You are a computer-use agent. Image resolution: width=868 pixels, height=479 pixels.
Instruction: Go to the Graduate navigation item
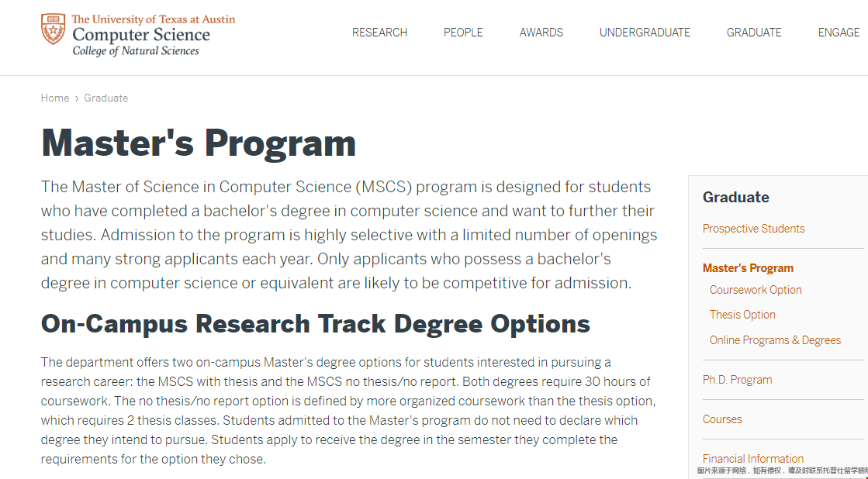[754, 33]
